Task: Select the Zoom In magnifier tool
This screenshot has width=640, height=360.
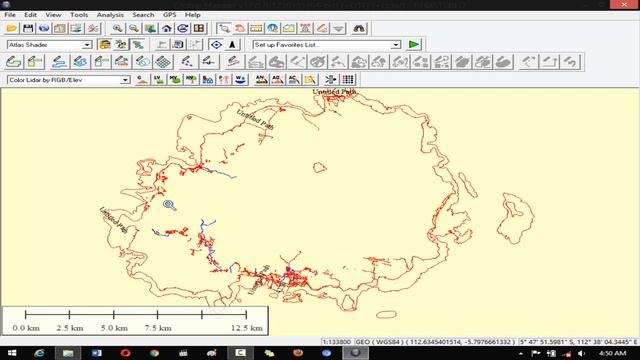Action: point(118,28)
